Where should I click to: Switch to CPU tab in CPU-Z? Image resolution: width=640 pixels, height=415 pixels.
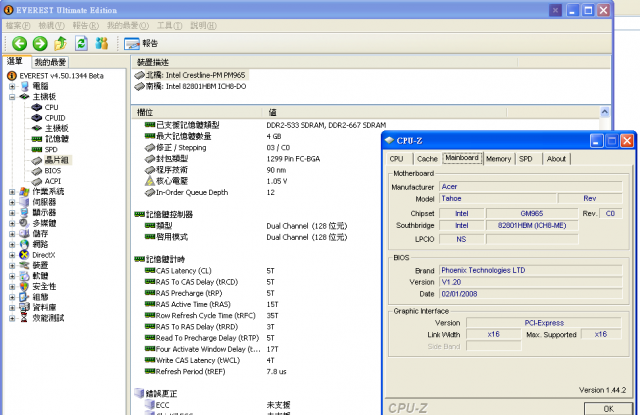(396, 159)
